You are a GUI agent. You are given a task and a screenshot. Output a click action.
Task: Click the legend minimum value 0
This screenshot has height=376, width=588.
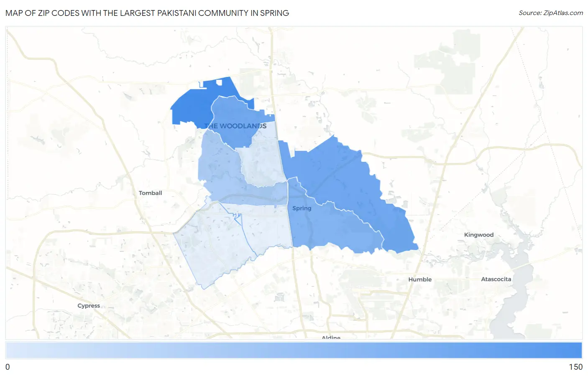[8, 367]
